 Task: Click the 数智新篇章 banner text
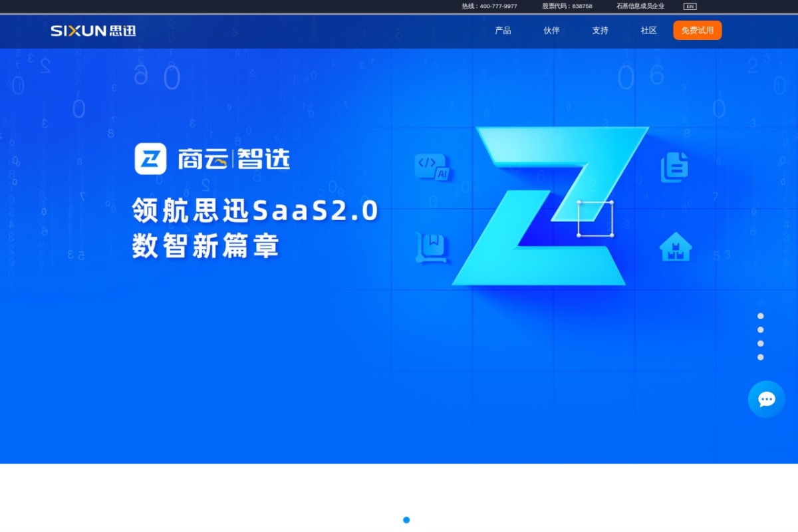point(205,246)
